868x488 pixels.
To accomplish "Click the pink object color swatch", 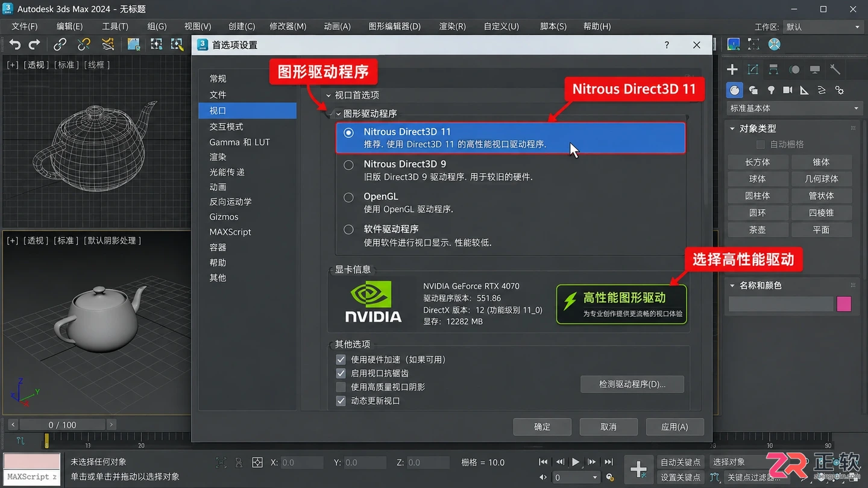I will 844,304.
